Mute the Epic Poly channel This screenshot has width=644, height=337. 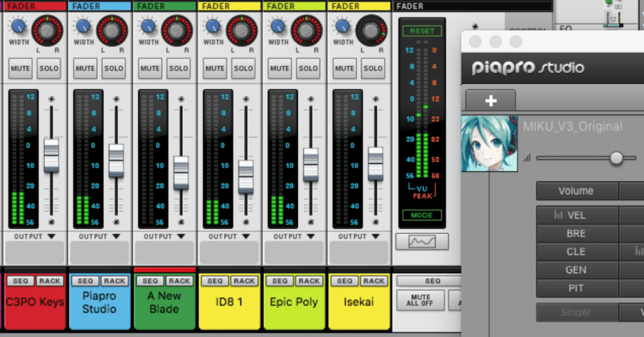[x=280, y=68]
